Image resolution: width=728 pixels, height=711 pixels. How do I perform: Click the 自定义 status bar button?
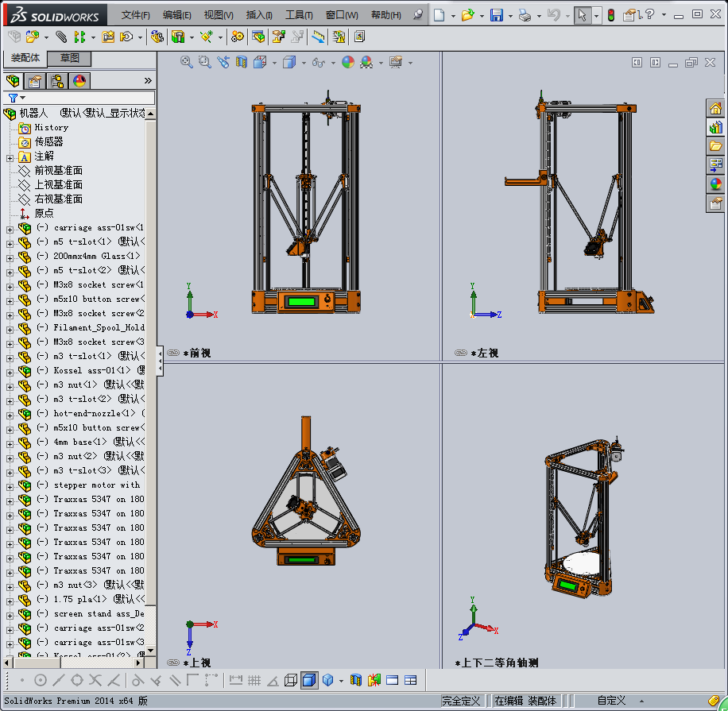pos(611,701)
